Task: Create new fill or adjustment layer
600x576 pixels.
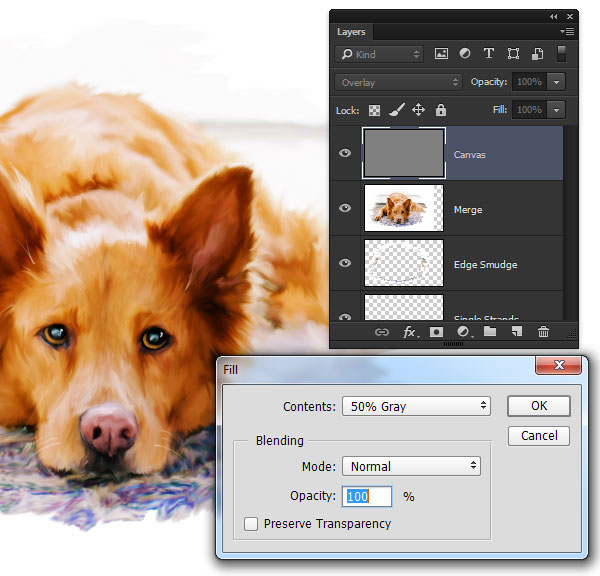Action: tap(464, 332)
